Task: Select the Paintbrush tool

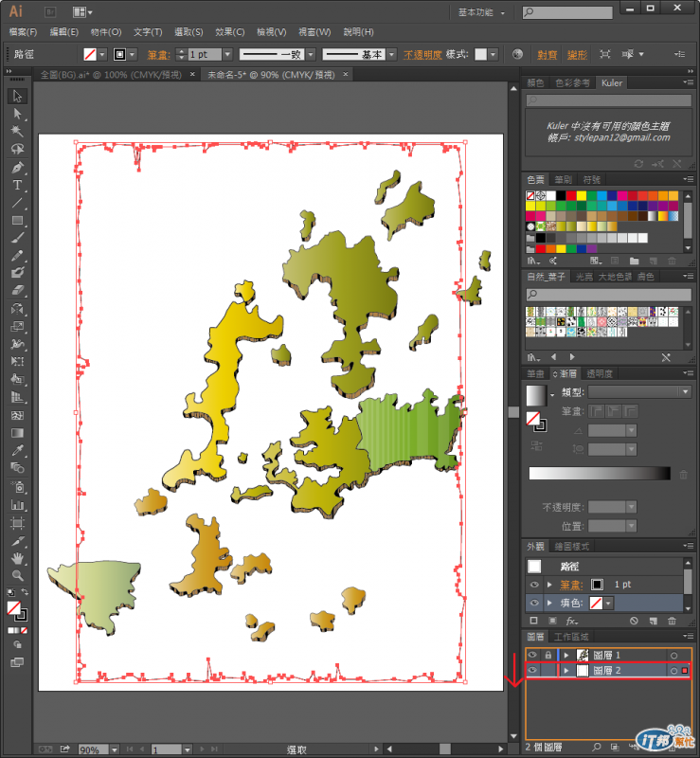Action: pos(17,238)
